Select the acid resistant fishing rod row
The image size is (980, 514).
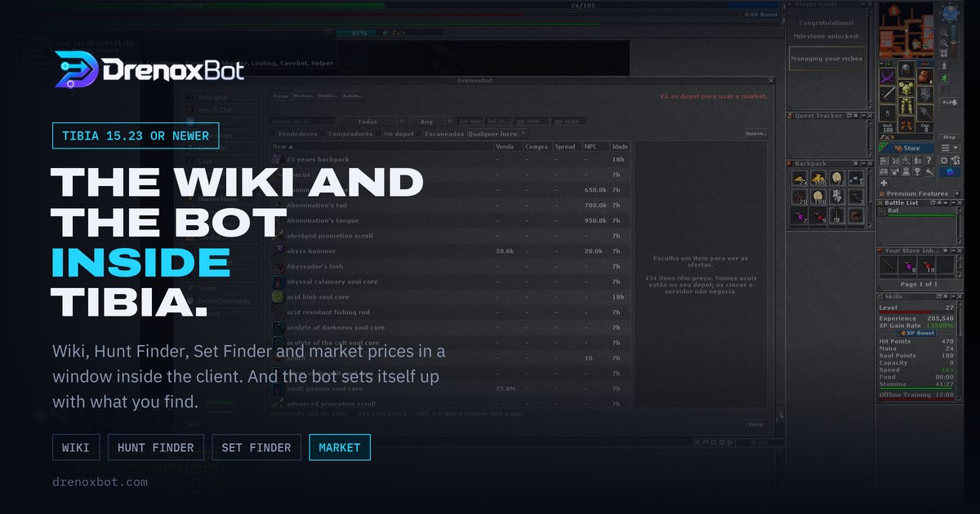tap(451, 312)
